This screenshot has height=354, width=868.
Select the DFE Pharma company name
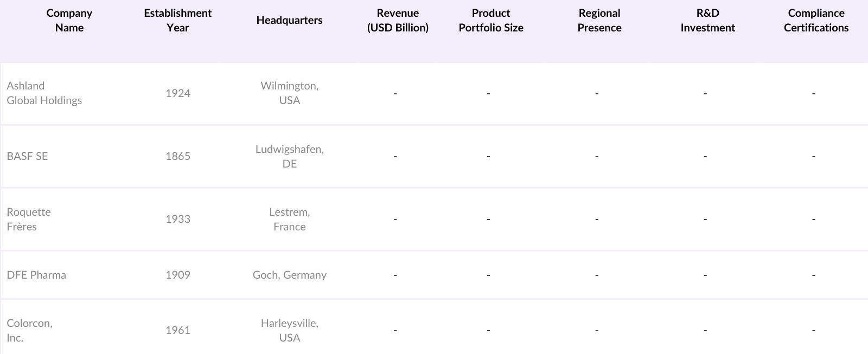point(36,275)
